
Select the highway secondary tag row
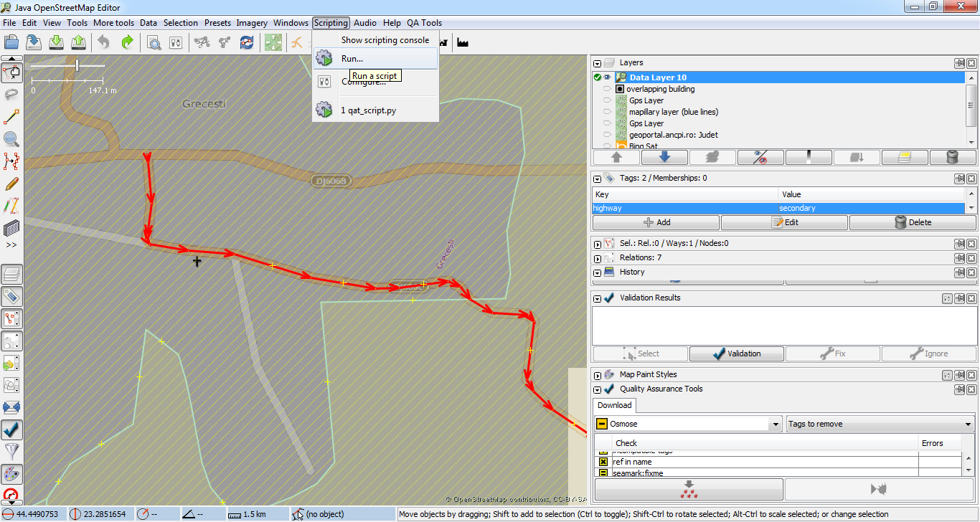point(778,208)
